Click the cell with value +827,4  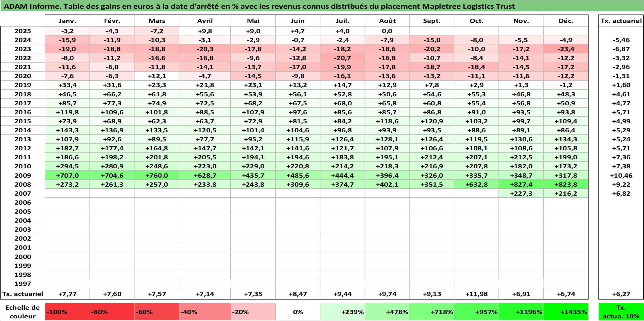click(x=521, y=184)
